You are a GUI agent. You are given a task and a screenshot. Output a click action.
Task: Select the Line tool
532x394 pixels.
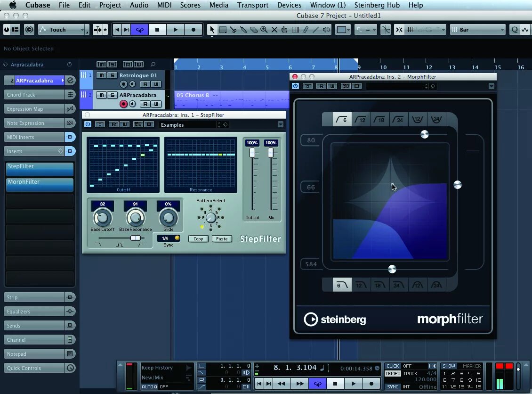point(315,30)
